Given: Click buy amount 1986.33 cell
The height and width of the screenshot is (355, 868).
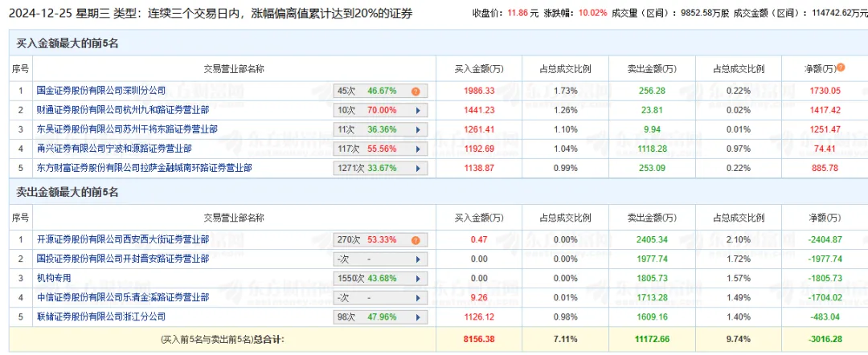Looking at the screenshot, I should (479, 90).
